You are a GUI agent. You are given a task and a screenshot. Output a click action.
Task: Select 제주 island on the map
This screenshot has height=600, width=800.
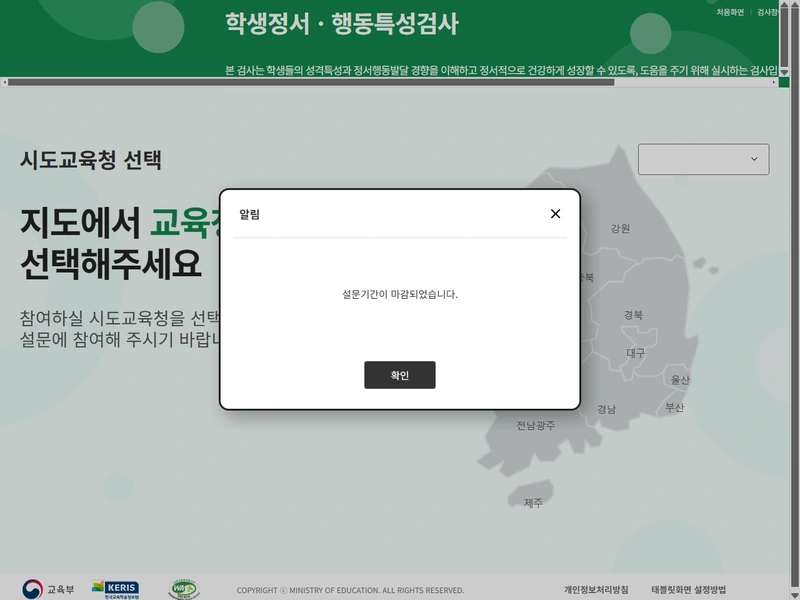tap(533, 503)
